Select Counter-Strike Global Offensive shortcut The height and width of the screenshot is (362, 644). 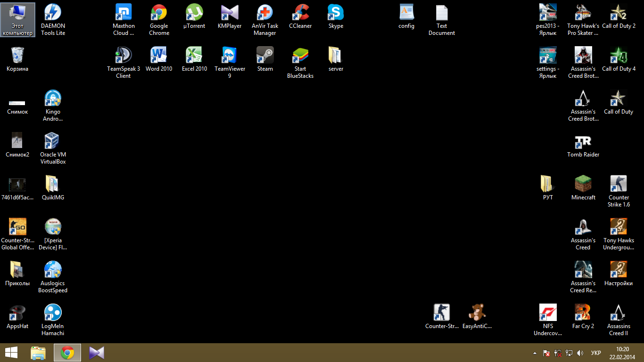17,234
